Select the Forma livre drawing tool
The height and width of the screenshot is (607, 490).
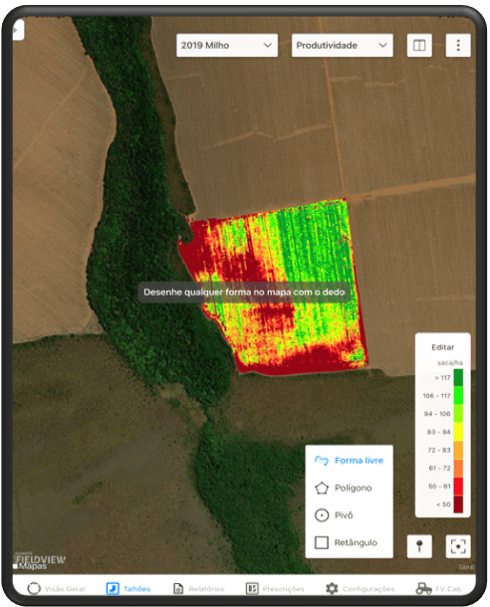[x=349, y=460]
